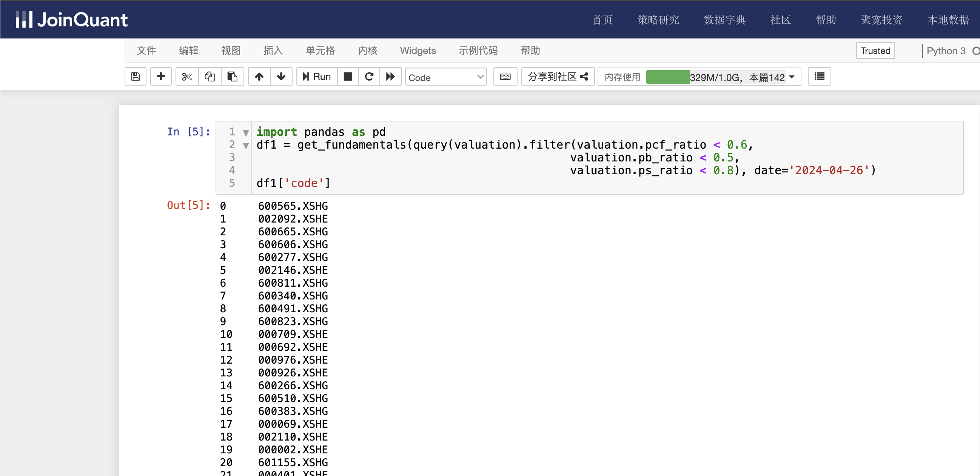The height and width of the screenshot is (476, 980).
Task: Insert a new cell with the plus icon
Action: pyautogui.click(x=160, y=77)
